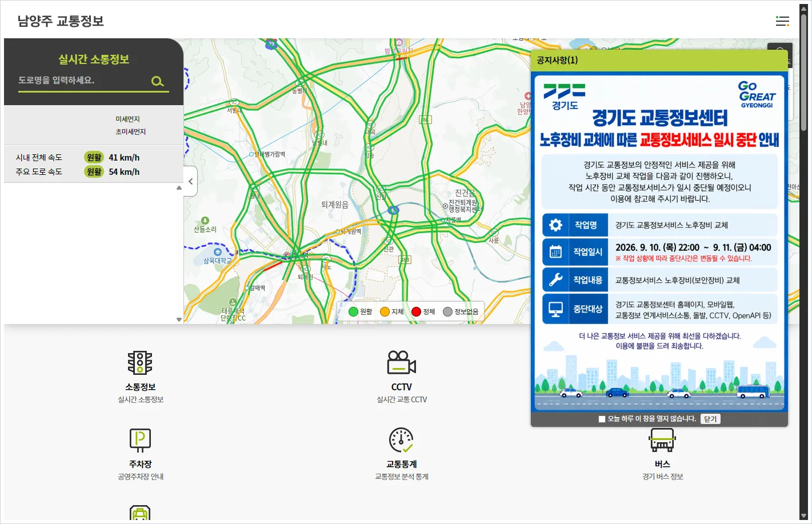Click the gray 정보없음 legend swatch

click(447, 311)
